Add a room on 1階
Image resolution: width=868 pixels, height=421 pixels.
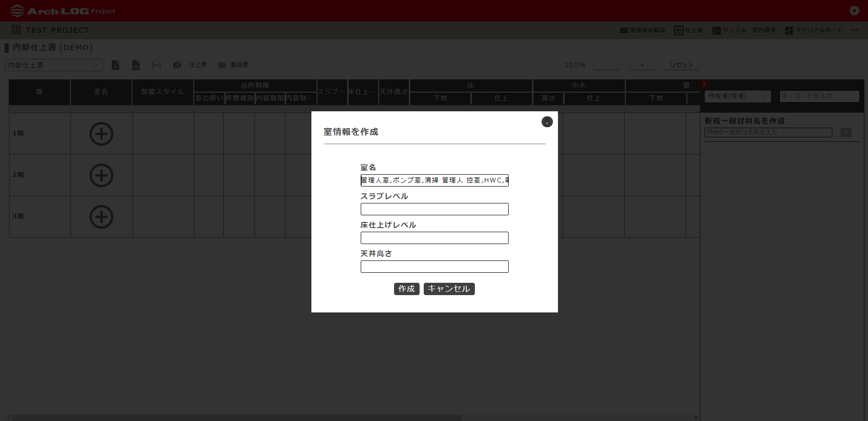(101, 134)
